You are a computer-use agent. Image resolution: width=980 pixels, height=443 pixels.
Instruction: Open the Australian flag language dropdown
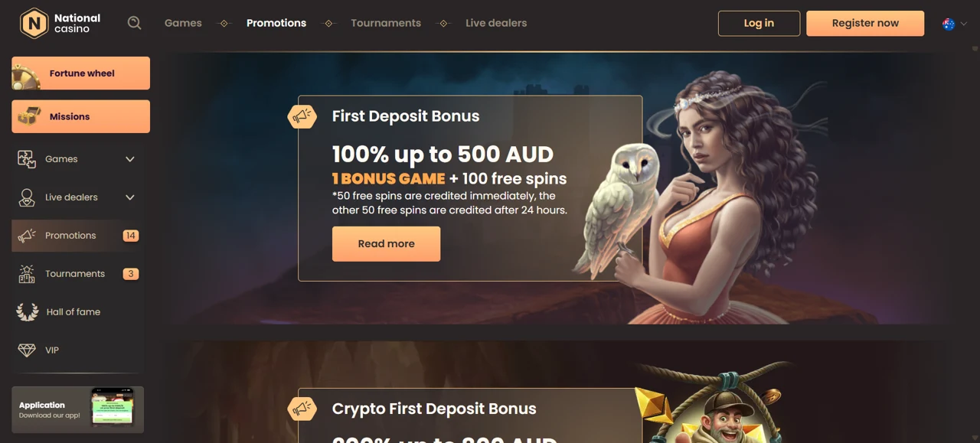pyautogui.click(x=955, y=24)
